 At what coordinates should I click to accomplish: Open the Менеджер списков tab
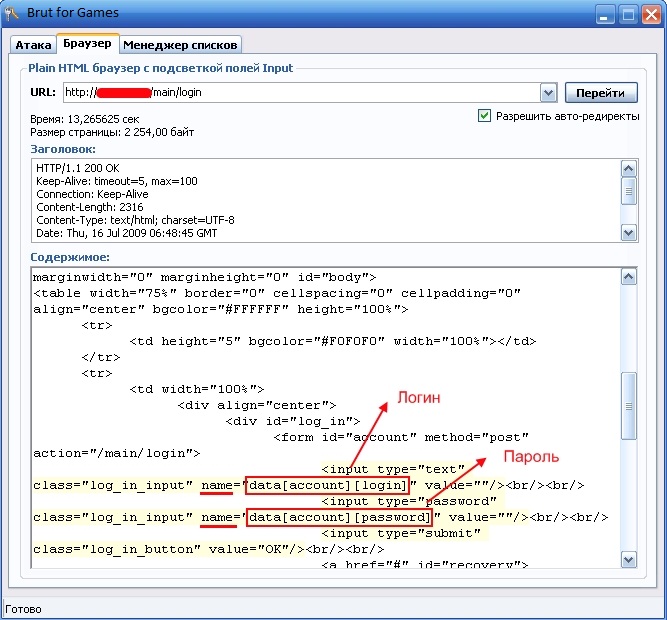pos(180,45)
